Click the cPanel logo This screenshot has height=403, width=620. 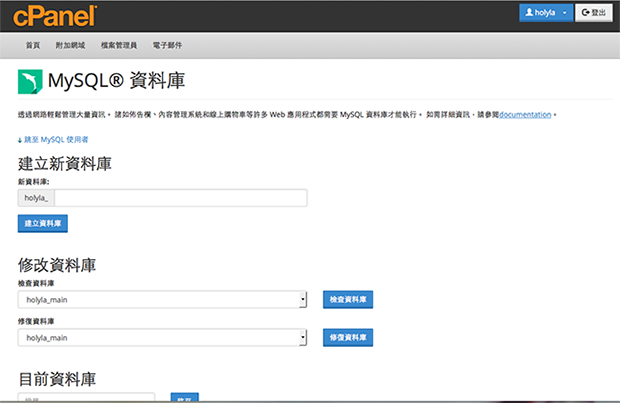(55, 15)
